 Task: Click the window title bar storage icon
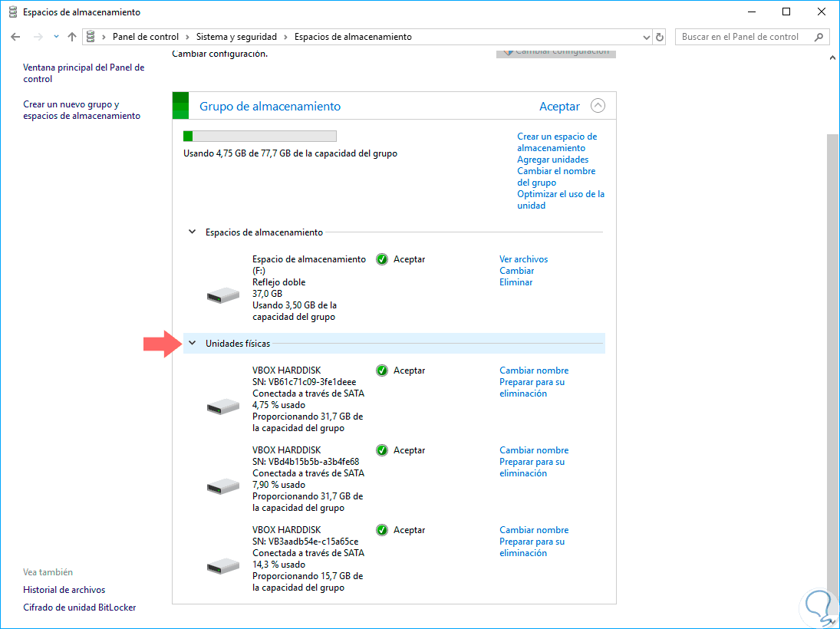[x=13, y=12]
